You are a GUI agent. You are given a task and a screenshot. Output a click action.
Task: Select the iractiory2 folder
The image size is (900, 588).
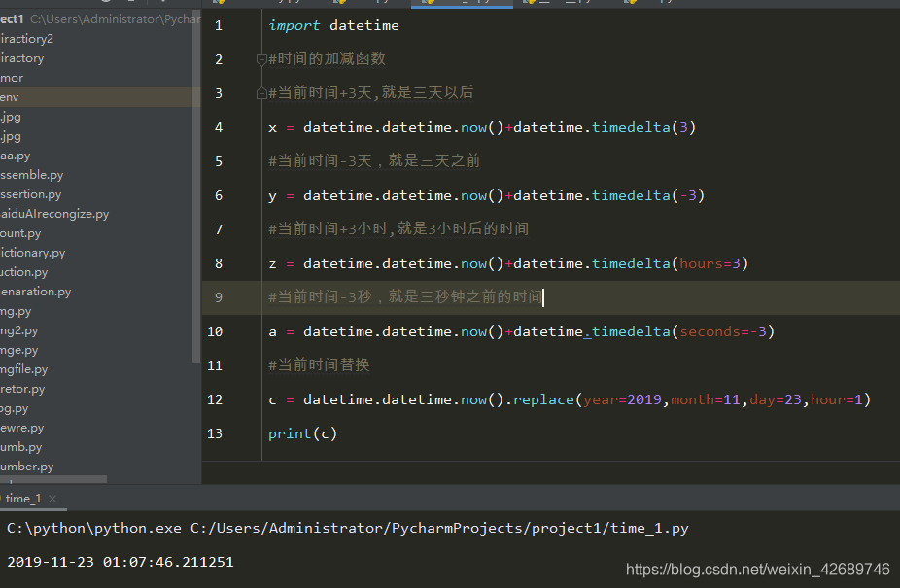tap(26, 39)
